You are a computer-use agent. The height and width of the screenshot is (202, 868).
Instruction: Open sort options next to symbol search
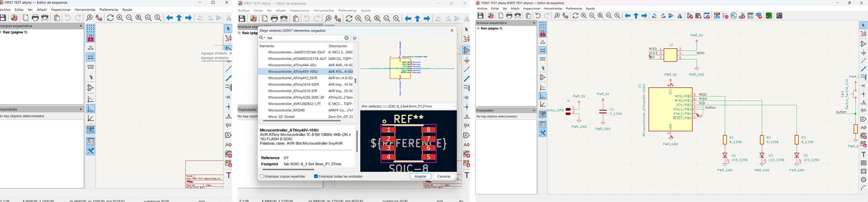[x=355, y=38]
